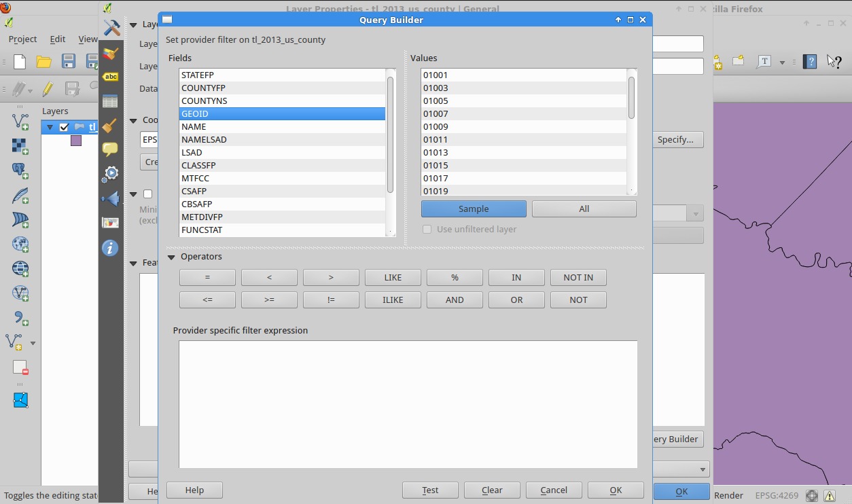Open the Fields table icon
Viewport: 852px width, 504px height.
click(110, 101)
